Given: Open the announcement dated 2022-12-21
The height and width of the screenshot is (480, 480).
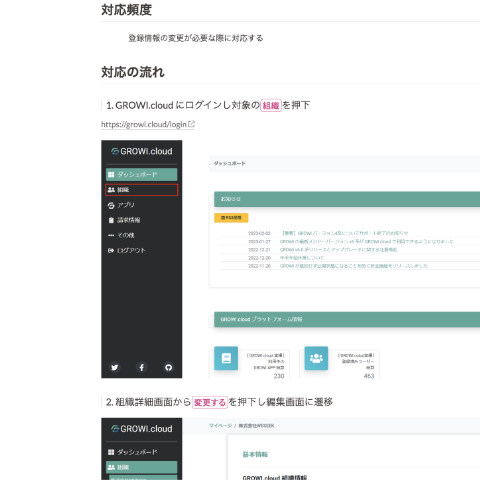Looking at the screenshot, I should [338, 250].
